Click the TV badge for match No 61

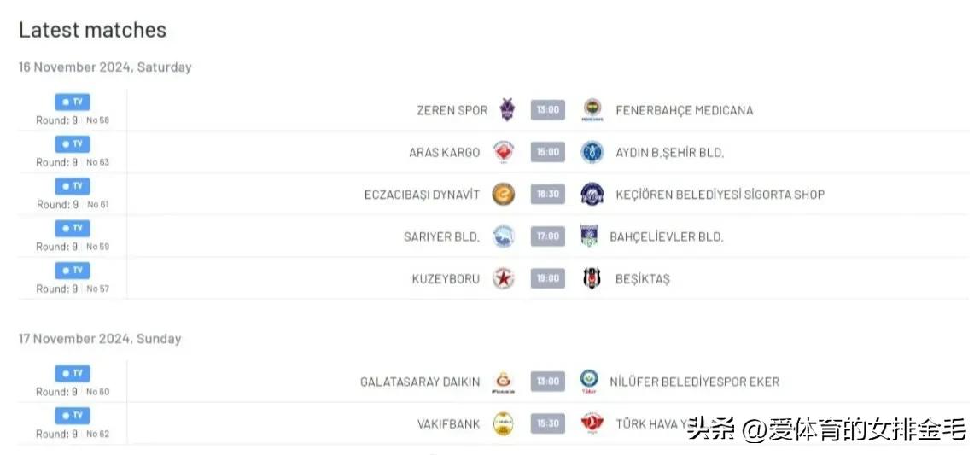(73, 186)
